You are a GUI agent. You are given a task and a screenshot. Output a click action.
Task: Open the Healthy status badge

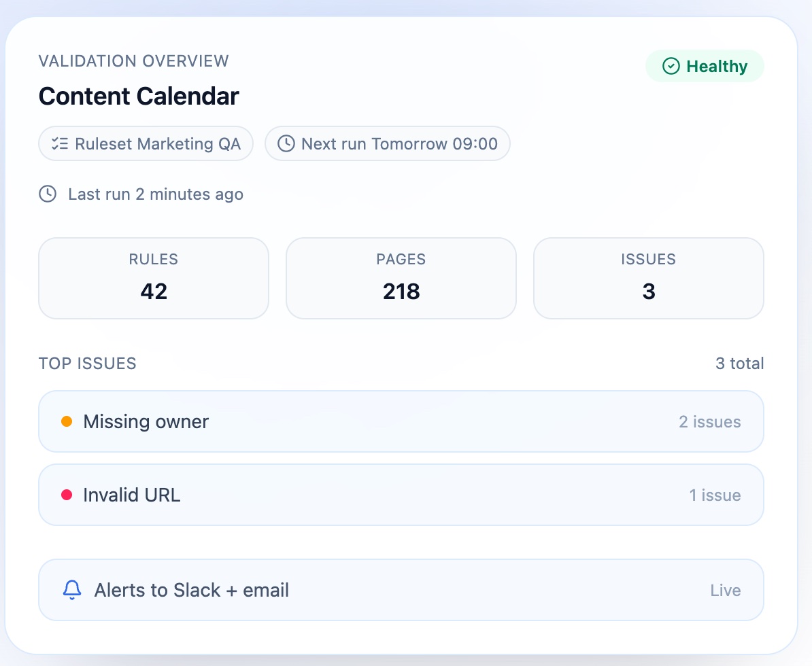click(x=705, y=66)
